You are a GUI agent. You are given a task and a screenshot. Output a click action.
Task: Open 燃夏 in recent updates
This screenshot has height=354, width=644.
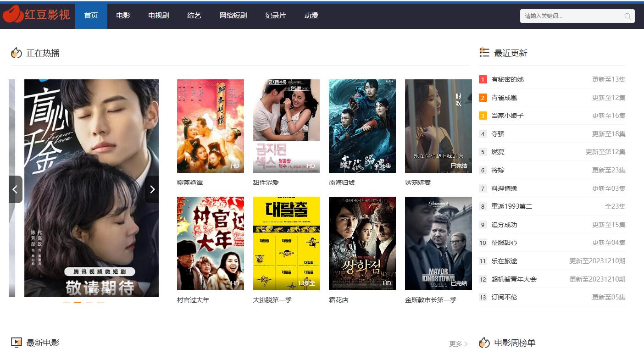498,152
